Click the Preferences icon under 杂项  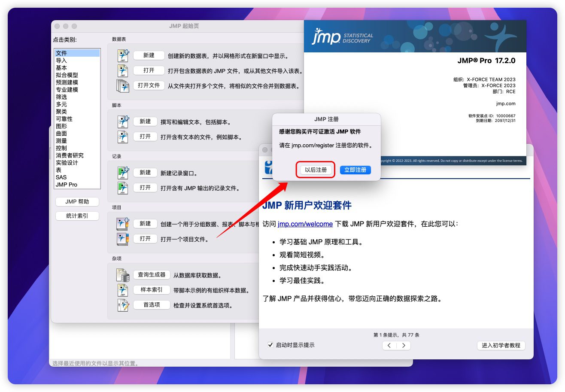123,305
